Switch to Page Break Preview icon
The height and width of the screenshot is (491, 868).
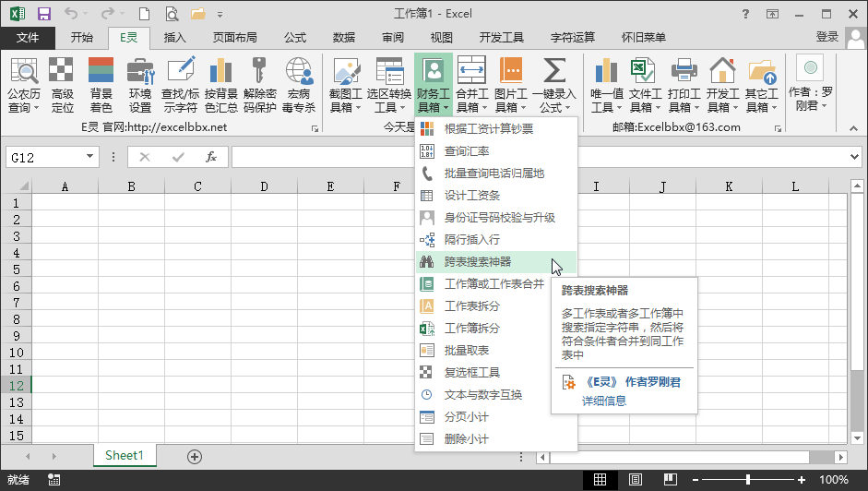(671, 479)
